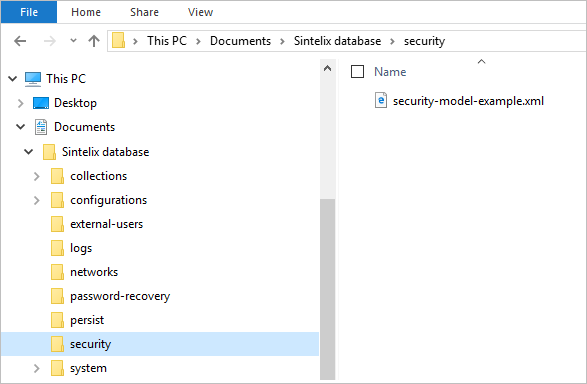Click the configurations folder icon
This screenshot has width=587, height=384.
[x=57, y=200]
